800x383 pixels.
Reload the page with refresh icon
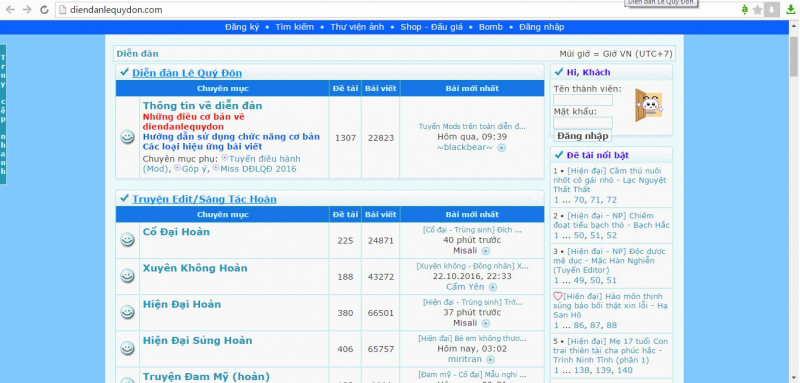[44, 10]
